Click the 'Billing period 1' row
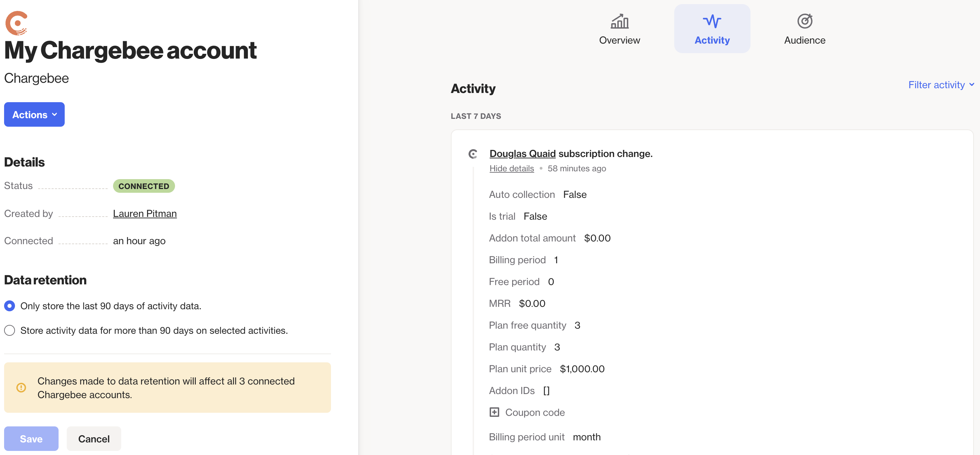 [x=523, y=260]
